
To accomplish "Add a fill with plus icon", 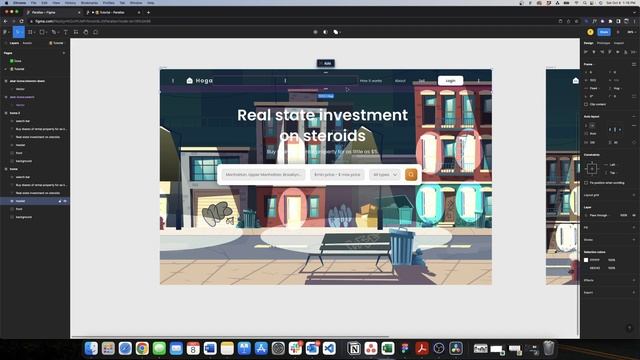I will pos(634,227).
